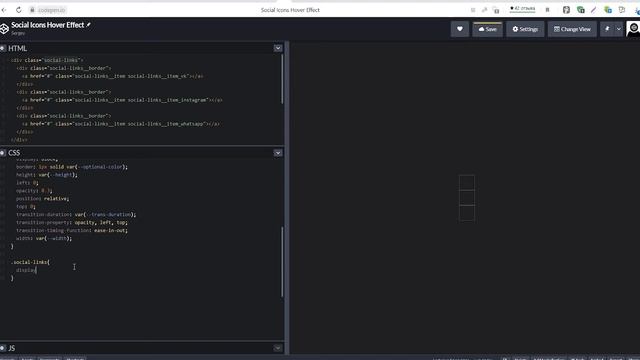The height and width of the screenshot is (360, 640).
Task: Click the 'ease-in-out' timing function line
Action: (x=72, y=230)
